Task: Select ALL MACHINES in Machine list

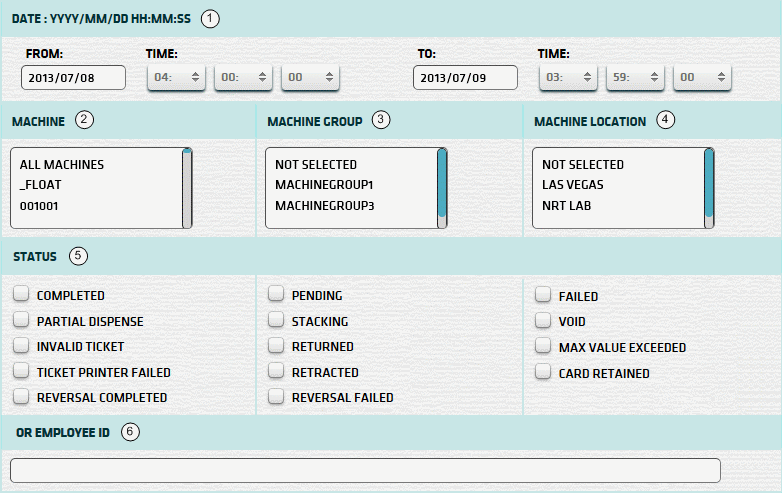Action: (61, 164)
